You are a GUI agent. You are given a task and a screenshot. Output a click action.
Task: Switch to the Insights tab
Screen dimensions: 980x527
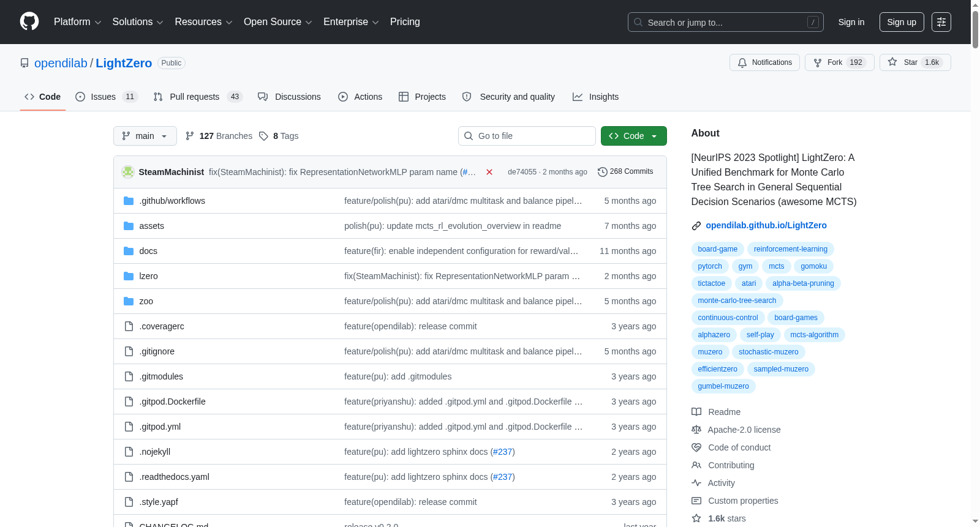pos(595,97)
